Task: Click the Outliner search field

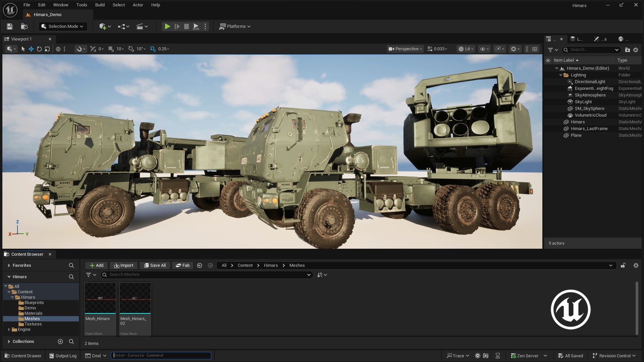Action: point(591,50)
